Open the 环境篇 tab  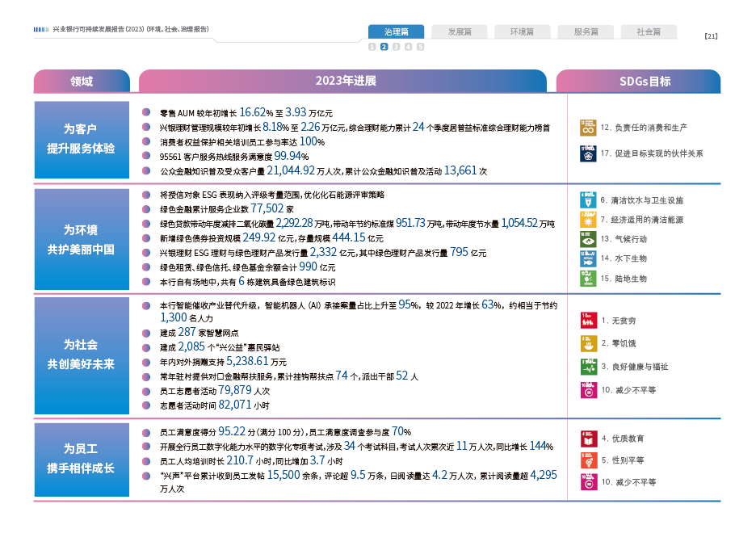pos(522,31)
